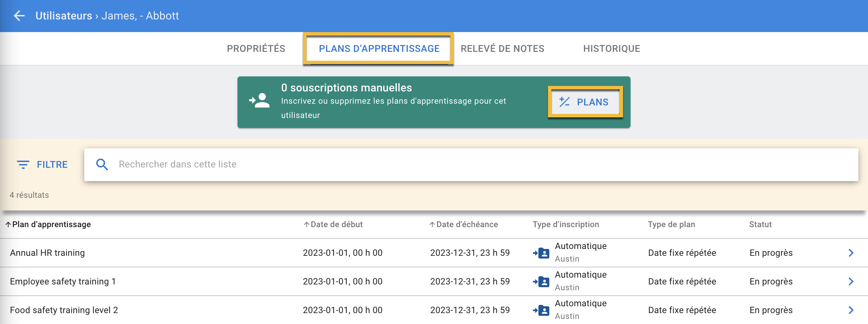The height and width of the screenshot is (324, 868).
Task: Click automatic enrollment icon for Employee safety training 1
Action: tap(541, 282)
